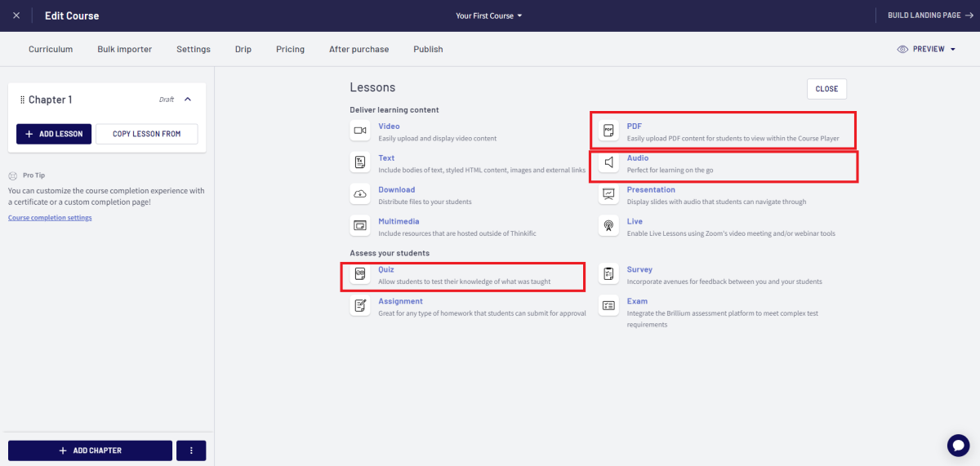Click the Preview eye icon
This screenshot has height=466, width=980.
(902, 49)
